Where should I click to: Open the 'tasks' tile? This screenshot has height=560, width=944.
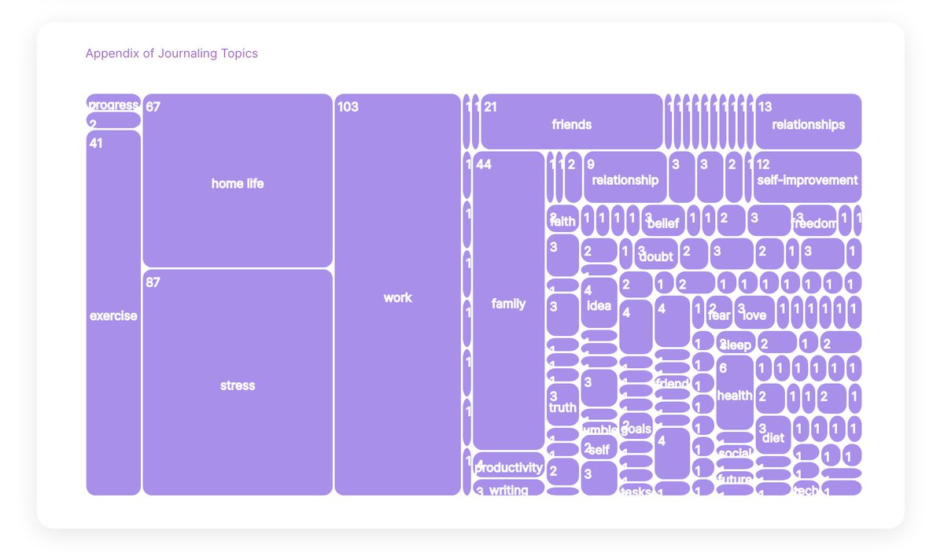[x=636, y=490]
